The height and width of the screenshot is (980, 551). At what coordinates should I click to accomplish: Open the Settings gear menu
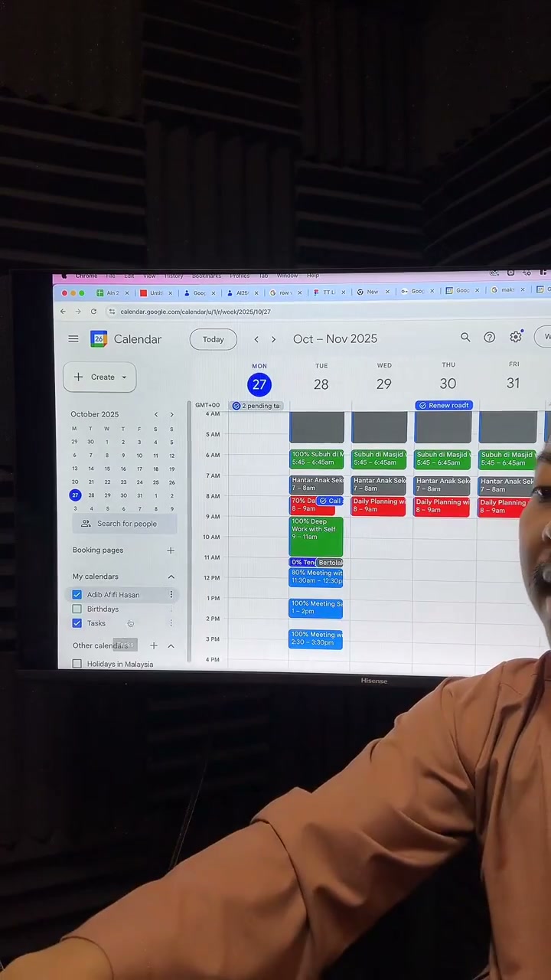(516, 337)
